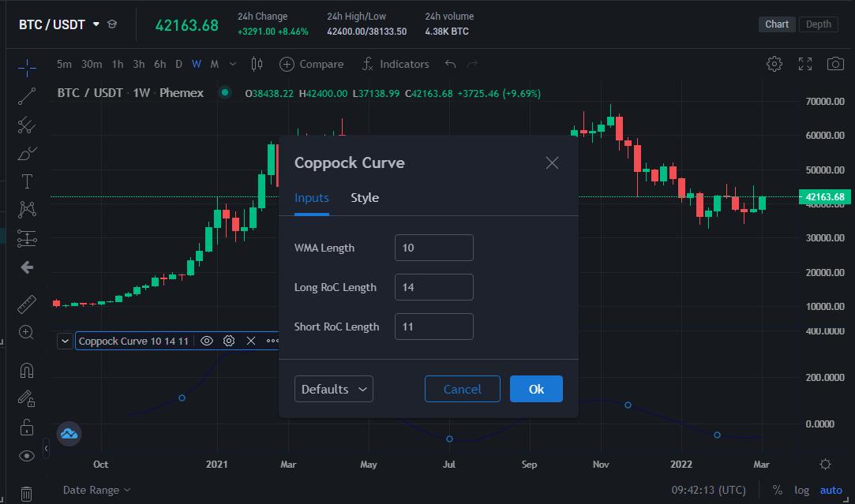Confirm settings with the Ok button
Screen dimensions: 855x504
click(x=536, y=388)
